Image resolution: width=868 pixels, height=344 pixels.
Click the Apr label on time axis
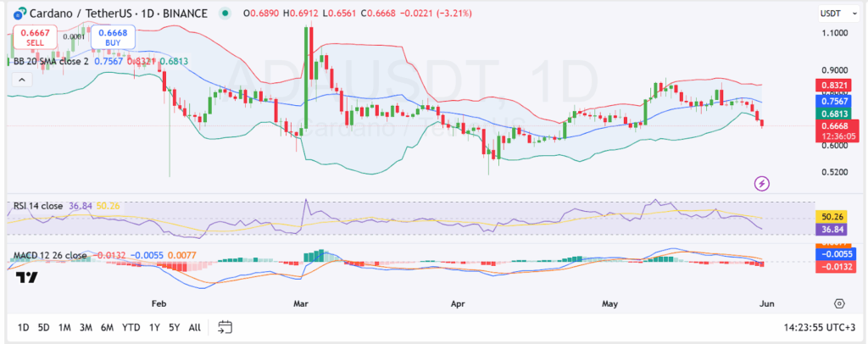coord(457,303)
